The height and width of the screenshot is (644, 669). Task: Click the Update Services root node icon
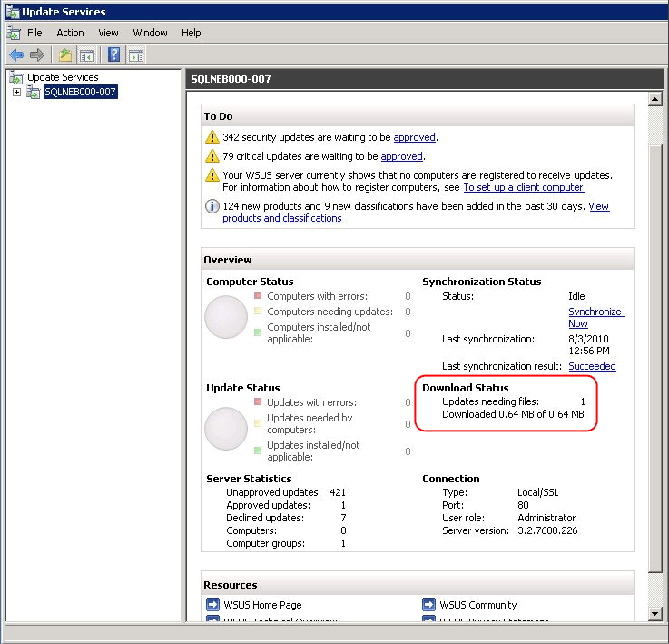click(16, 77)
